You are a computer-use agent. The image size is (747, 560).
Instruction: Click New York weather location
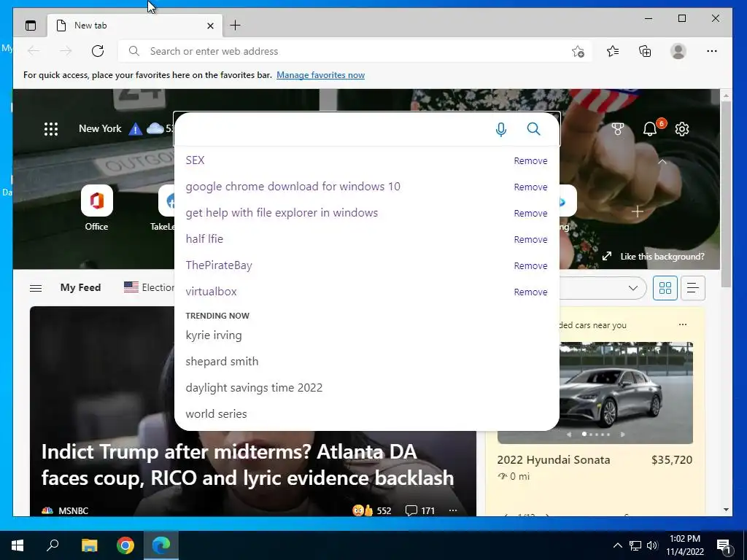pyautogui.click(x=100, y=128)
